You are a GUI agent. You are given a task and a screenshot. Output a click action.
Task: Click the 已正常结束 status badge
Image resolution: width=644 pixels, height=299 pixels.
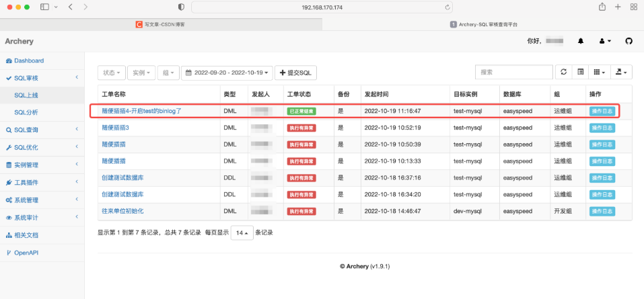[301, 111]
